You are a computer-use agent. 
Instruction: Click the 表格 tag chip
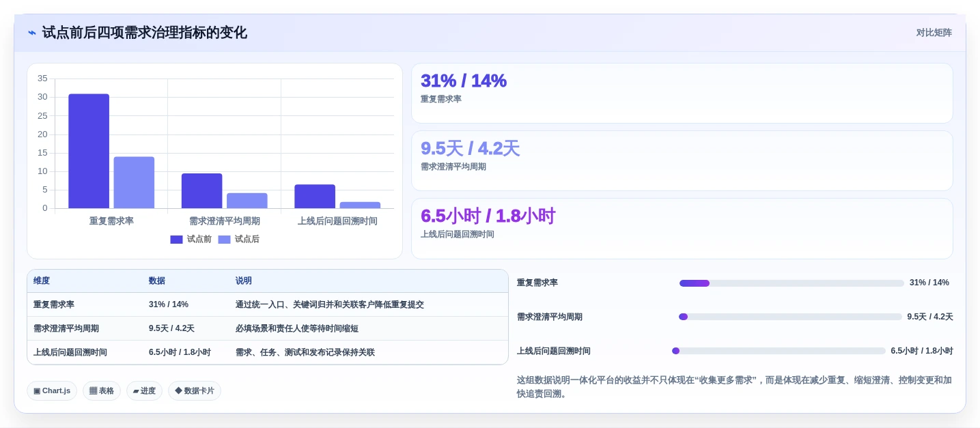point(102,390)
